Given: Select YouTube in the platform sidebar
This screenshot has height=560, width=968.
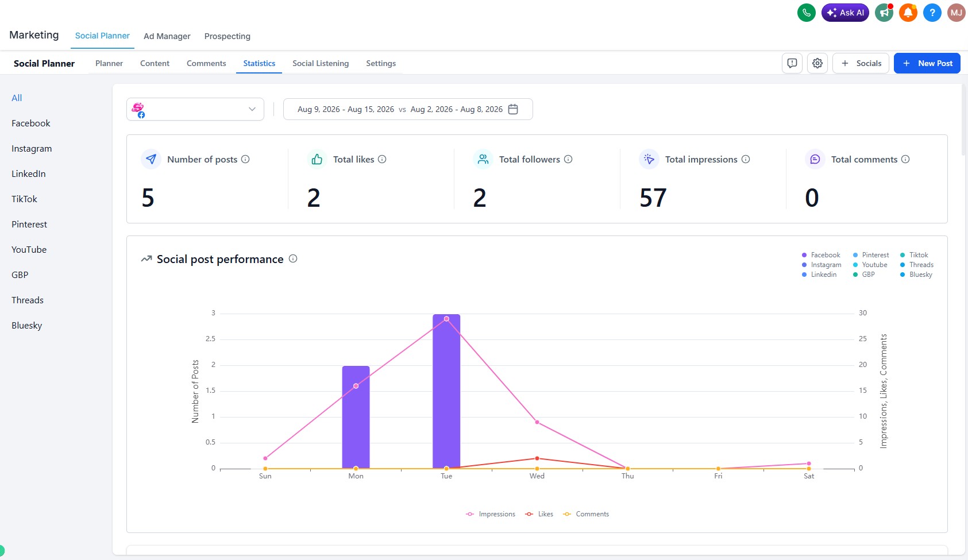Looking at the screenshot, I should (29, 249).
